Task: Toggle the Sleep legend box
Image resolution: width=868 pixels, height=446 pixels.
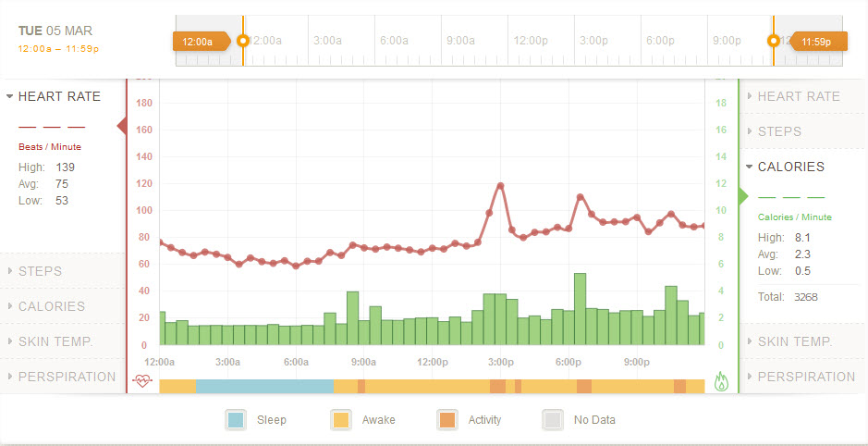Action: click(x=236, y=420)
